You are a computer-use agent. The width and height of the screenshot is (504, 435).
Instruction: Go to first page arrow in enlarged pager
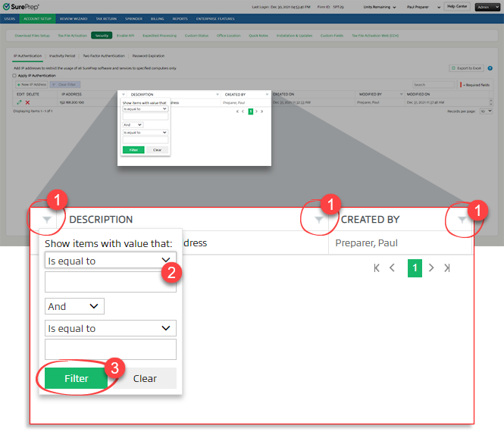coord(377,268)
